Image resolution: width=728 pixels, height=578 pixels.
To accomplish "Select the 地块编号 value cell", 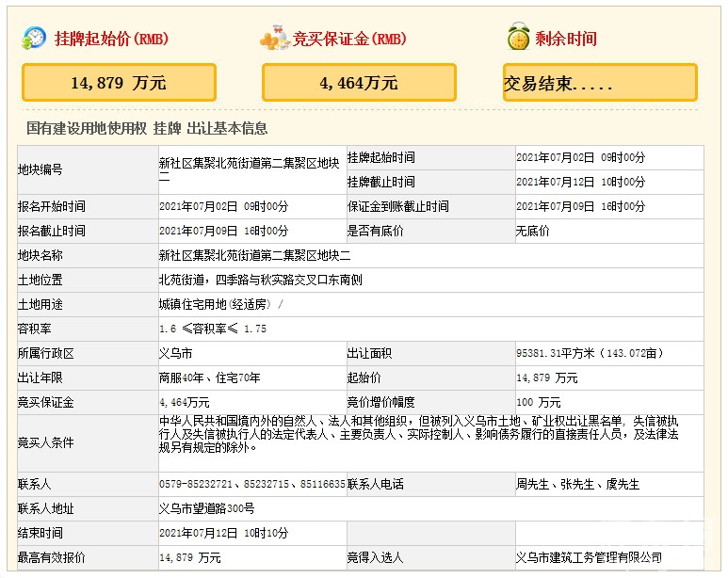I will pyautogui.click(x=250, y=169).
